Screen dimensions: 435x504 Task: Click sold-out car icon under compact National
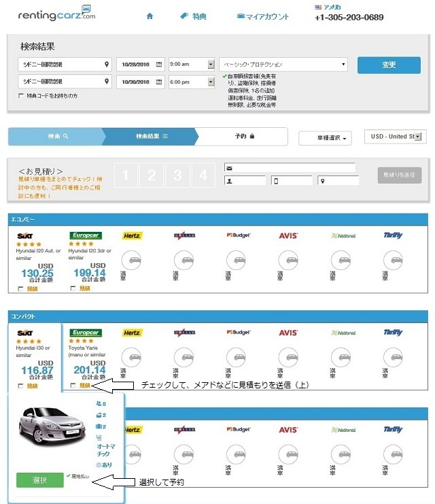(x=341, y=358)
